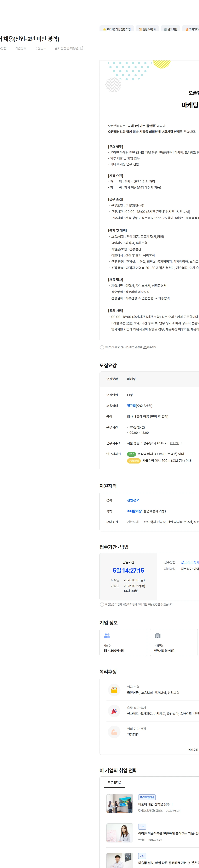The height and width of the screenshot is (868, 199).
Task: Switch to the 기업정보 tab
Action: click(x=21, y=48)
